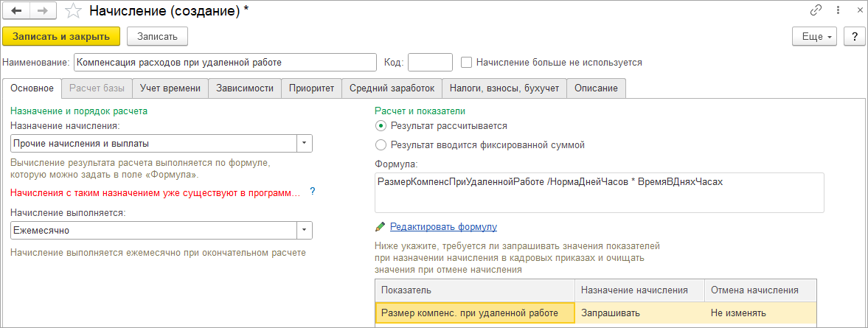Add form to favorites with star icon
Screen dimensions: 868x328
pyautogui.click(x=73, y=11)
